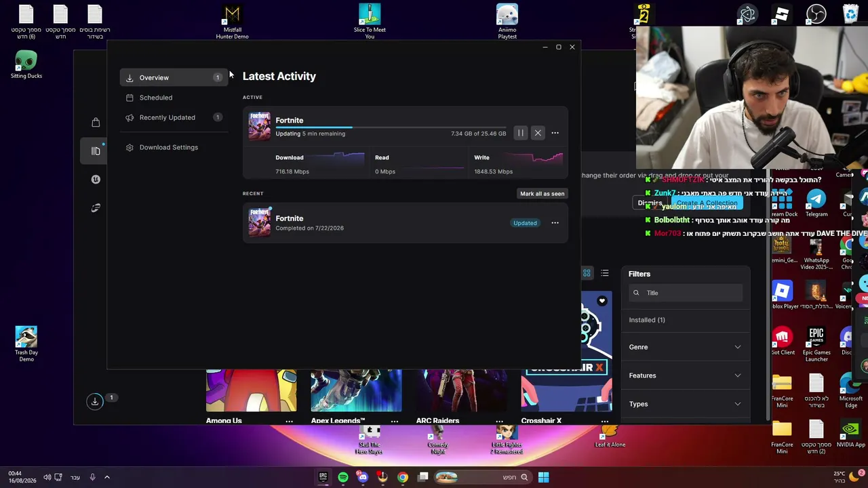This screenshot has width=868, height=488.
Task: Select the Comedy Night desktop icon
Action: tap(438, 441)
